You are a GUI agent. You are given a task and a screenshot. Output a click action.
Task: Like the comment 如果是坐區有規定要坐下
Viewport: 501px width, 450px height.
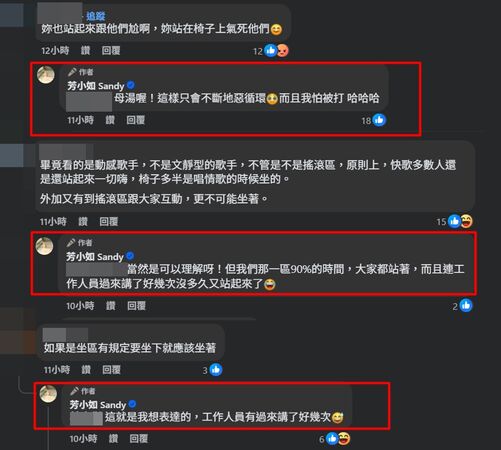pyautogui.click(x=86, y=370)
